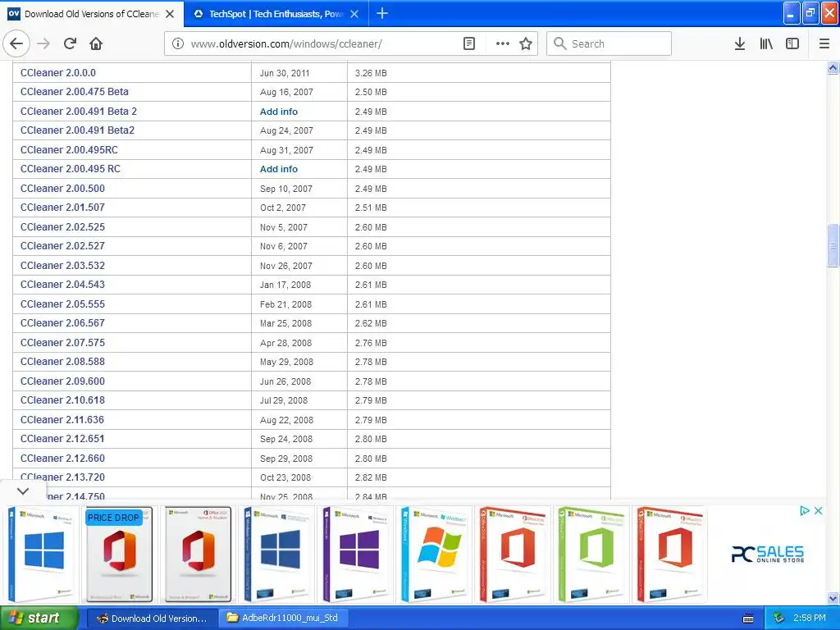Viewport: 840px width, 630px height.
Task: Toggle reader view in address bar
Action: (468, 43)
